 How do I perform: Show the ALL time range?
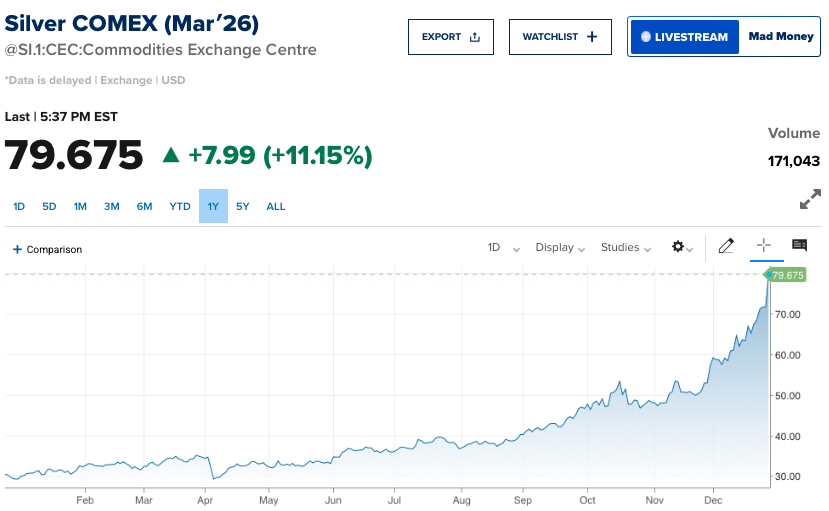276,207
